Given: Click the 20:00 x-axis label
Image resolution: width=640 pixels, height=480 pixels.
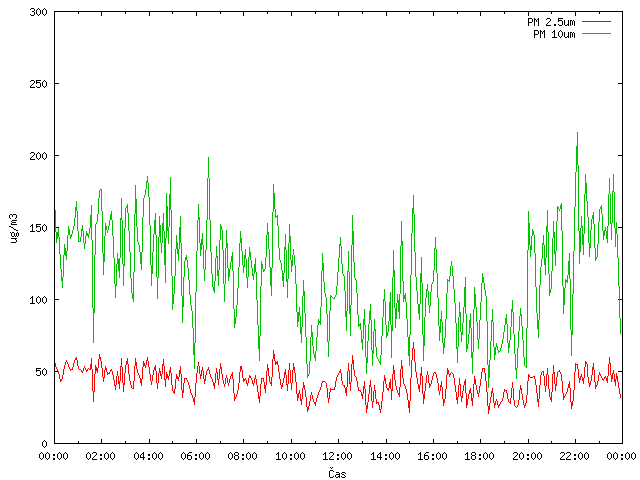Looking at the screenshot, I should coord(528,456).
